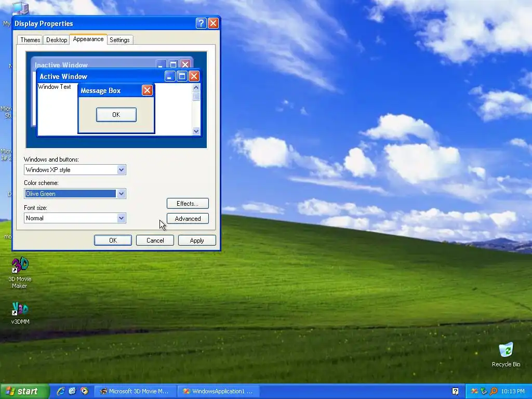The image size is (532, 399).
Task: Click the first system tray butterfly icon
Action: click(x=474, y=391)
